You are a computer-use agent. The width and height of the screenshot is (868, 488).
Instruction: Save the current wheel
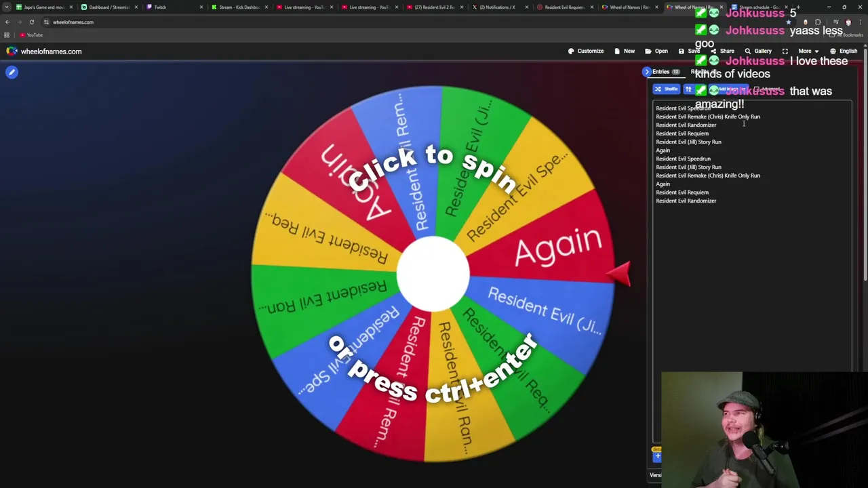coord(689,51)
